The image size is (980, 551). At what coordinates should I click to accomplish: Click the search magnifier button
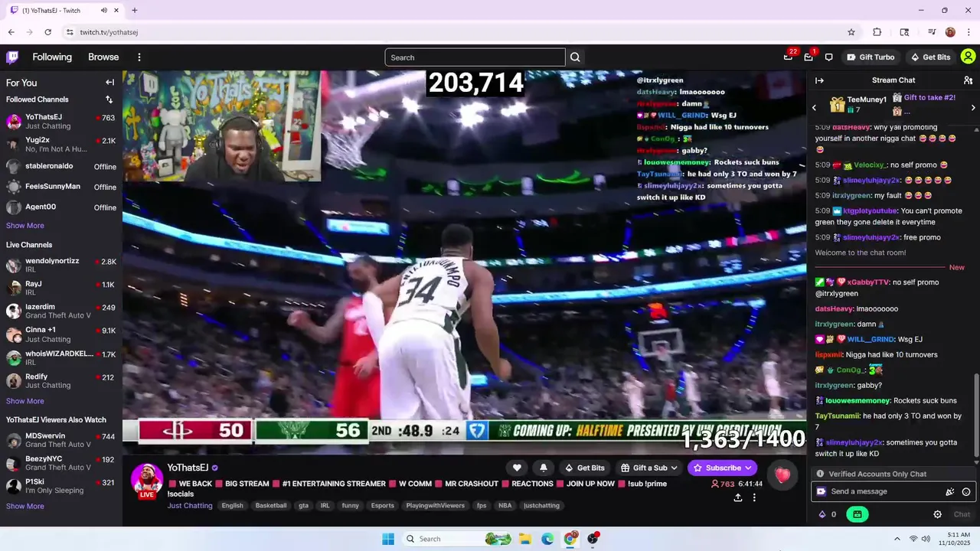[575, 57]
